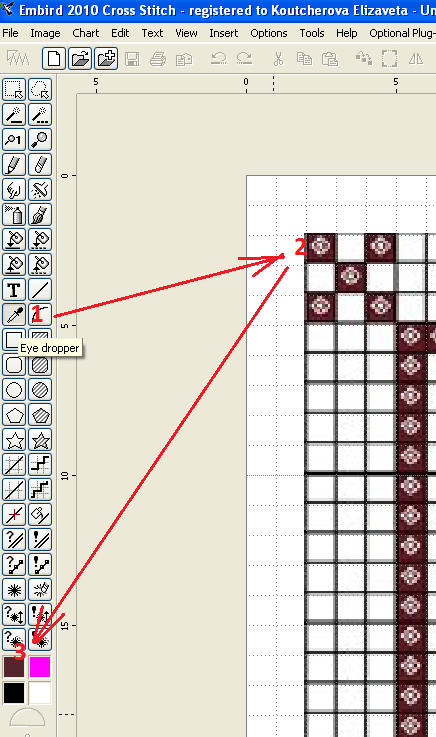Choose the filled pentagon shape tool
The width and height of the screenshot is (436, 737).
click(x=40, y=415)
